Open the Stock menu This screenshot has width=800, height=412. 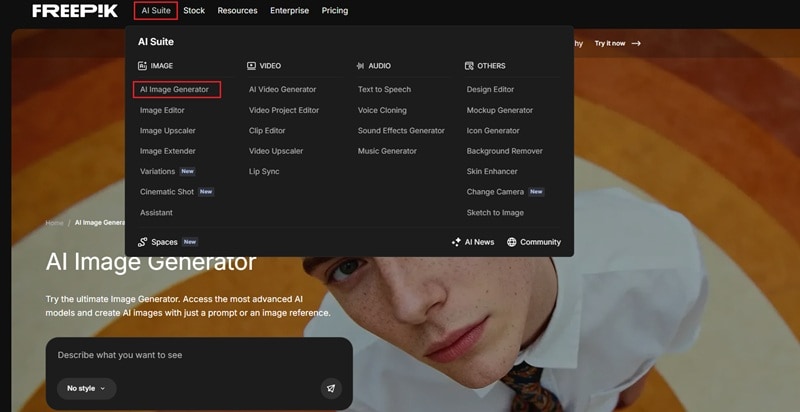click(194, 11)
